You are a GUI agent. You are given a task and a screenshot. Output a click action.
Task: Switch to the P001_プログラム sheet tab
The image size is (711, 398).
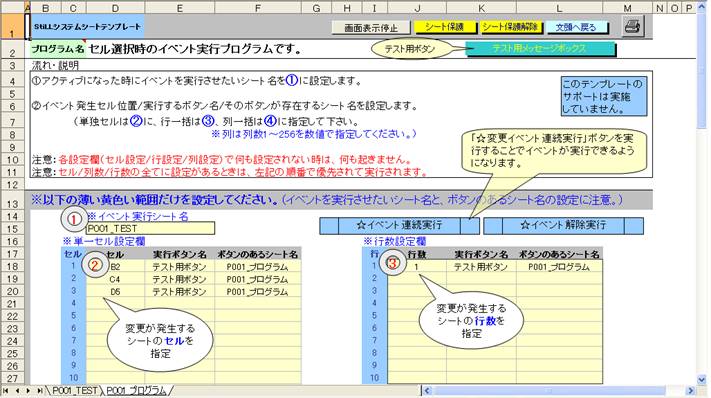tap(136, 390)
